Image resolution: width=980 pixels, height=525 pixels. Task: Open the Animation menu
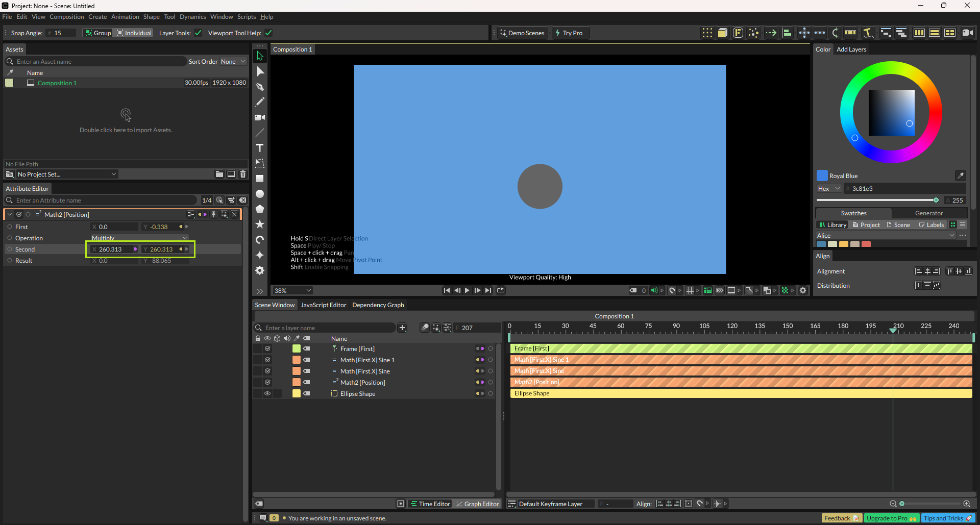click(x=125, y=17)
